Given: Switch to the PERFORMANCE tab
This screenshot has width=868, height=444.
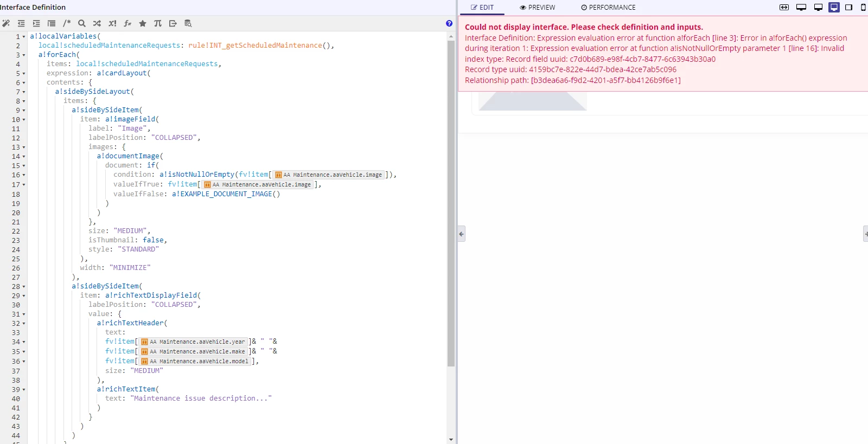Looking at the screenshot, I should (x=608, y=8).
